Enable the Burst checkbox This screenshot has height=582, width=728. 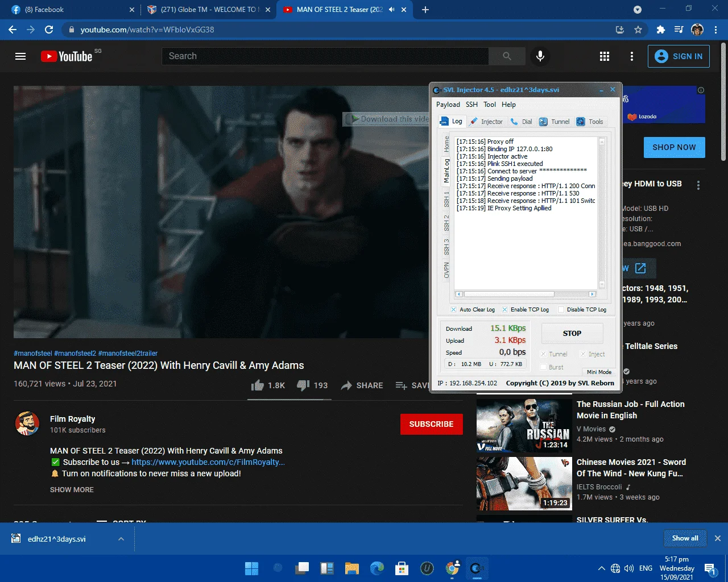(543, 367)
